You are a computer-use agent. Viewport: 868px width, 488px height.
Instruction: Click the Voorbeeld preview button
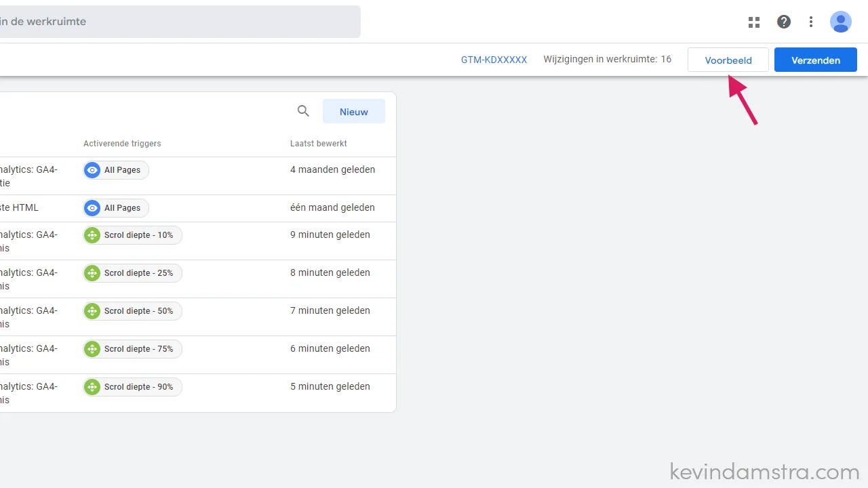[x=728, y=60]
